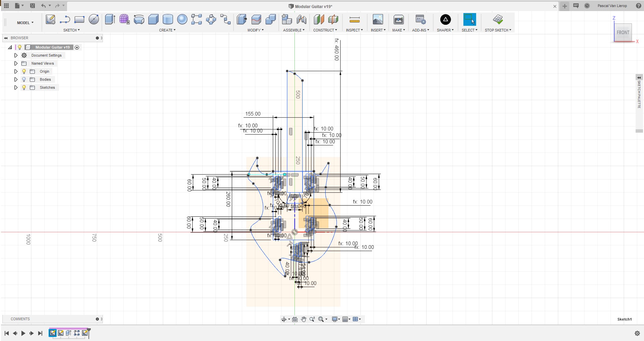Open the CONSTRUCT menu
This screenshot has height=341, width=644.
pos(325,30)
